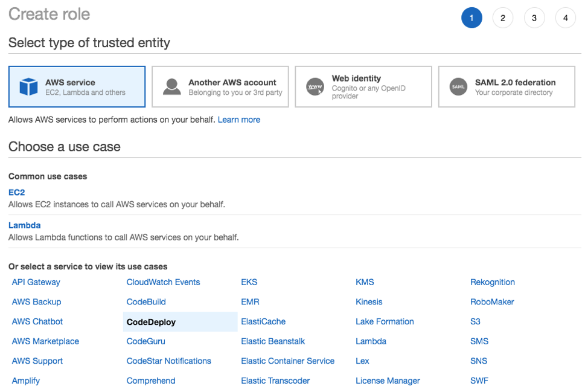Jump to step 3 indicator
The image size is (588, 386).
pos(534,18)
